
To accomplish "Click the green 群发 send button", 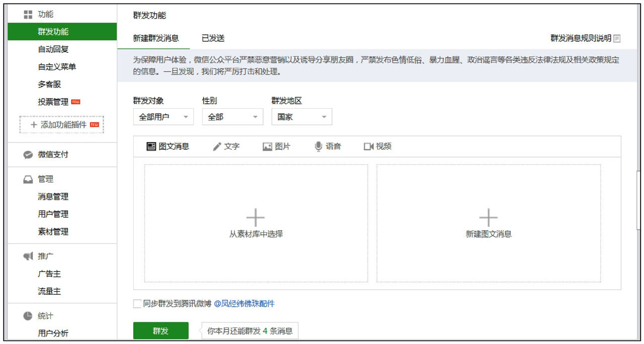I will [161, 331].
